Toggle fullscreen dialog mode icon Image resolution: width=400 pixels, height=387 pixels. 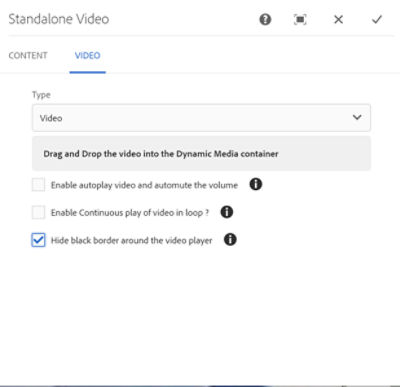click(300, 20)
